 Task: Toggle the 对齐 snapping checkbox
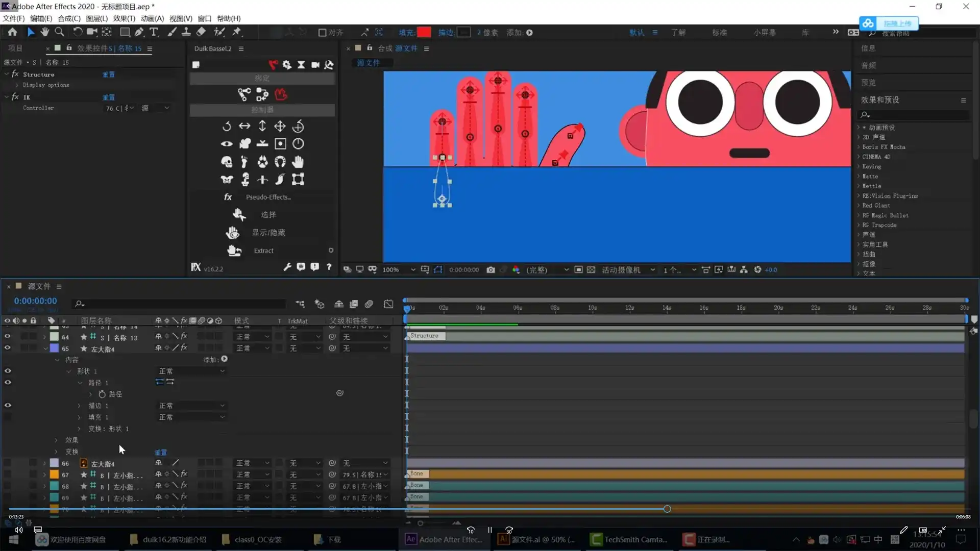click(322, 33)
